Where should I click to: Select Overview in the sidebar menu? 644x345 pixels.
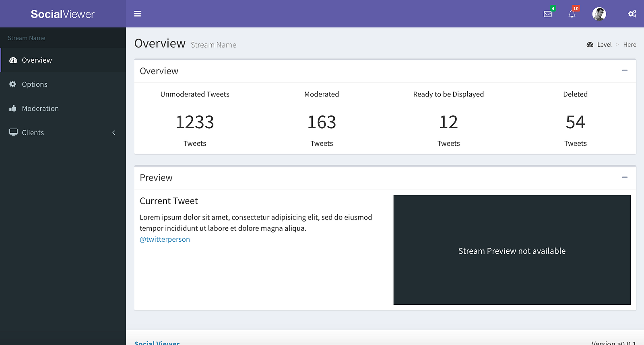click(x=63, y=60)
